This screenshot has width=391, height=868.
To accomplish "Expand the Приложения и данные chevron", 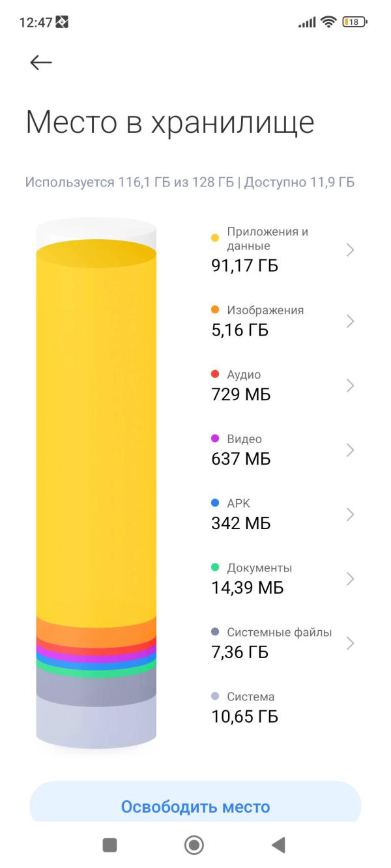I will click(x=350, y=250).
